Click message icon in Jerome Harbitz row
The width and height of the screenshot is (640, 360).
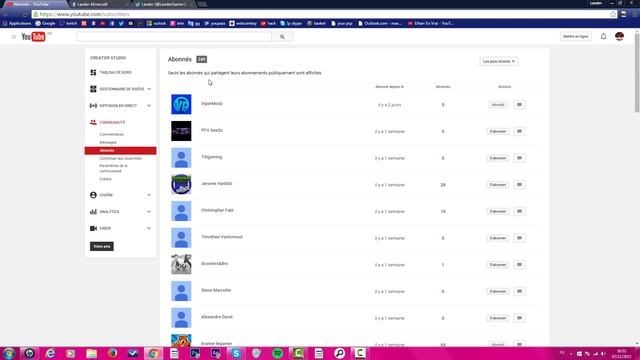pyautogui.click(x=519, y=185)
